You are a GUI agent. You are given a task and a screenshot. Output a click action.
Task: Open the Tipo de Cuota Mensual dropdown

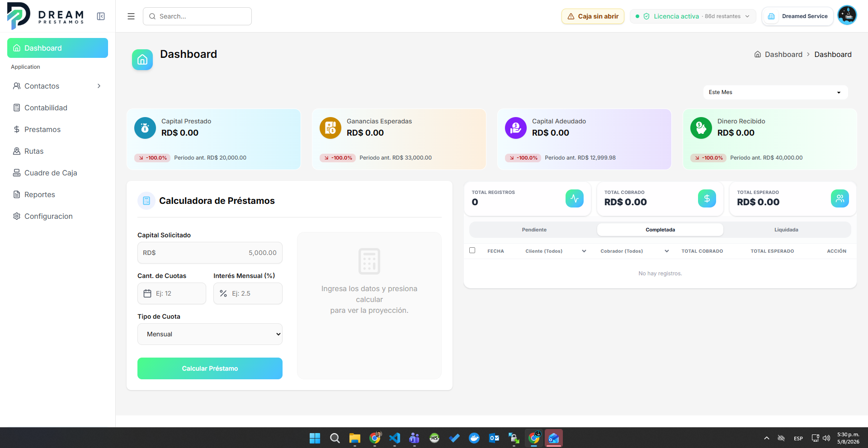[210, 334]
